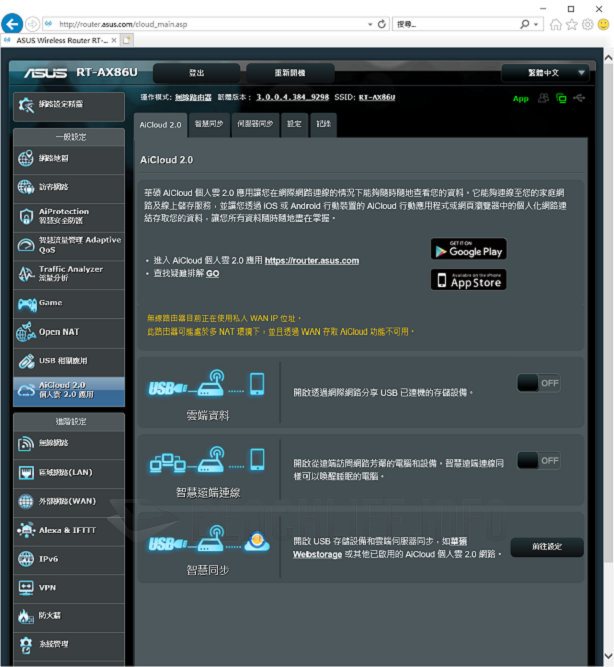Click the GO troubleshooting link
The height and width of the screenshot is (667, 614).
(213, 274)
